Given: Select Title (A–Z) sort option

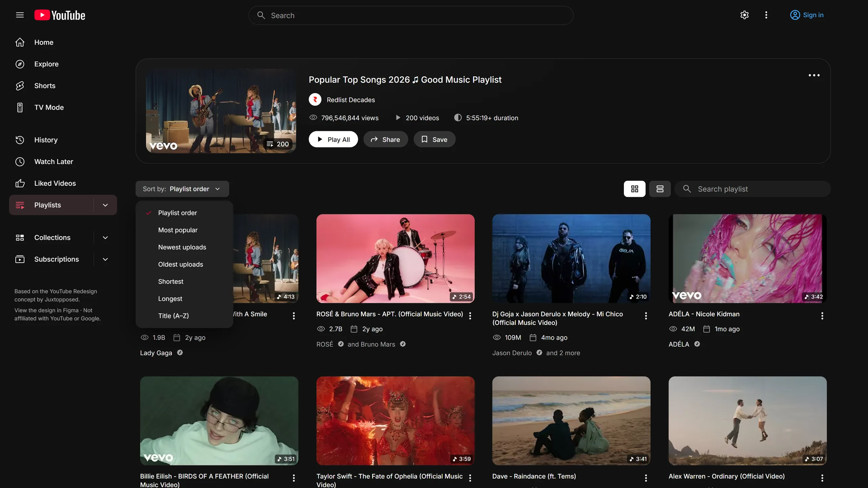Looking at the screenshot, I should pyautogui.click(x=184, y=316).
